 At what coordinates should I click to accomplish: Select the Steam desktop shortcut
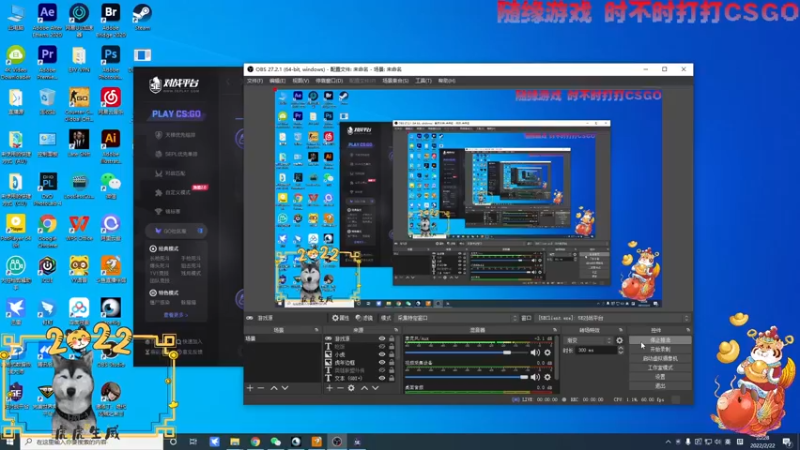(x=142, y=17)
